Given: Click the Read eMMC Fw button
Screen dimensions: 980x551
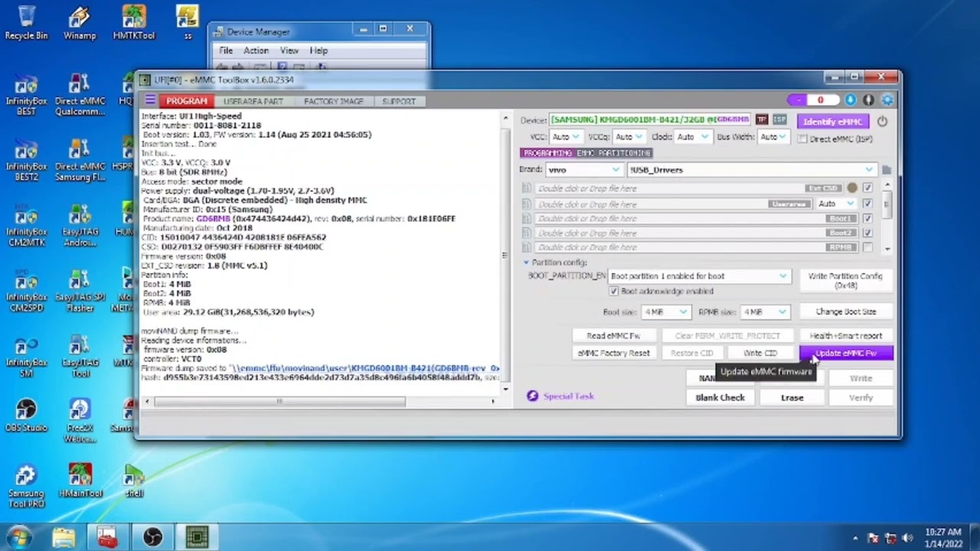Looking at the screenshot, I should [x=613, y=336].
